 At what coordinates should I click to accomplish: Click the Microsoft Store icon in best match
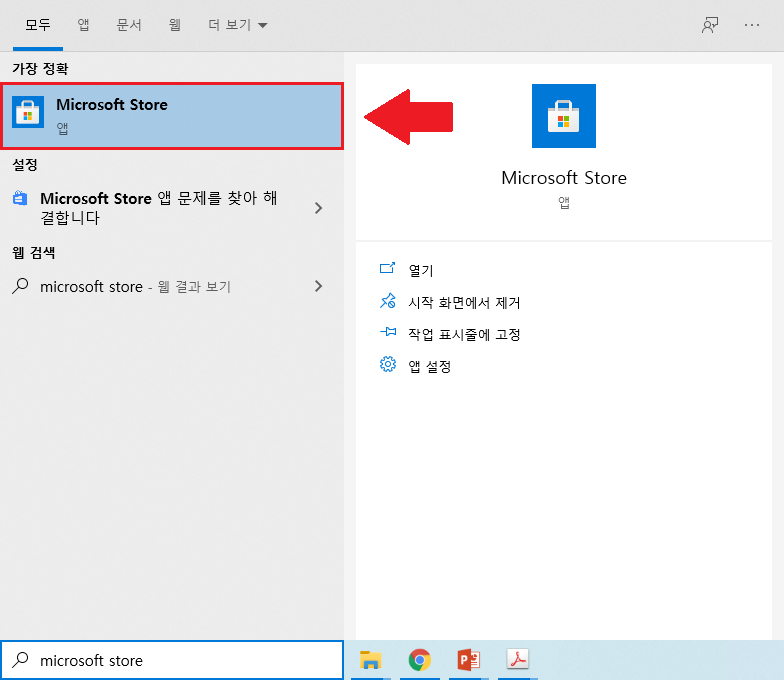point(28,112)
